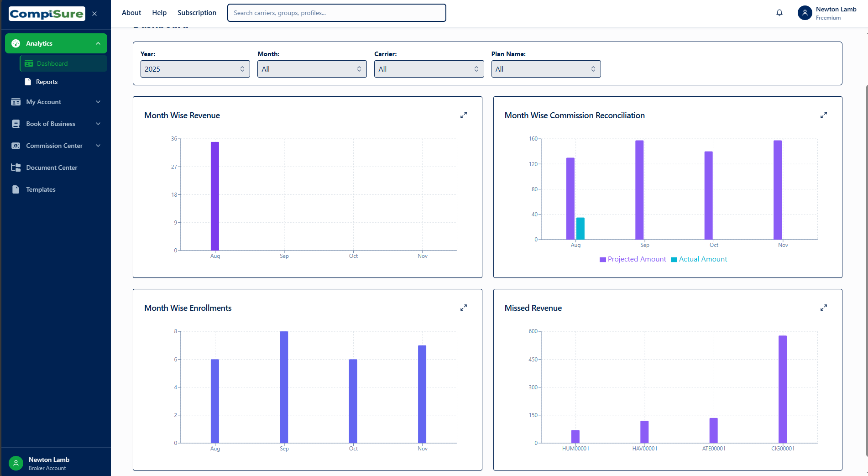Toggle Actual Amount legend series

tap(699, 259)
